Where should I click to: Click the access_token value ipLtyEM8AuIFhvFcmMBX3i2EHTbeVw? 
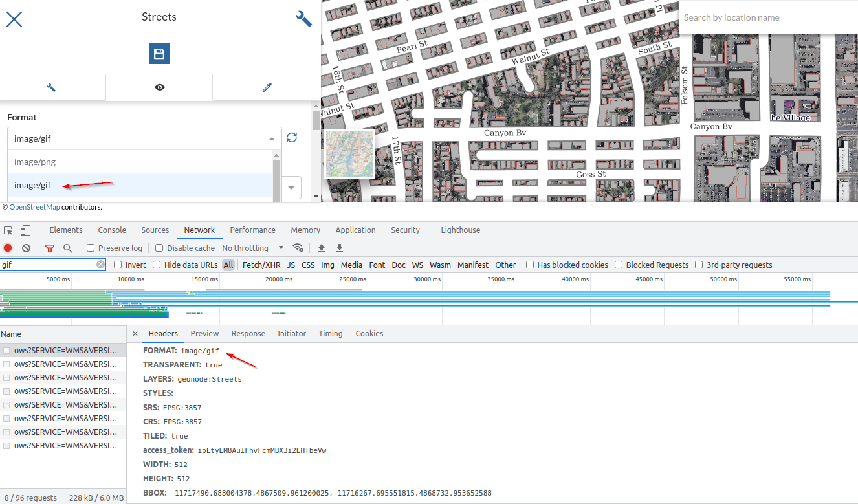click(x=262, y=450)
